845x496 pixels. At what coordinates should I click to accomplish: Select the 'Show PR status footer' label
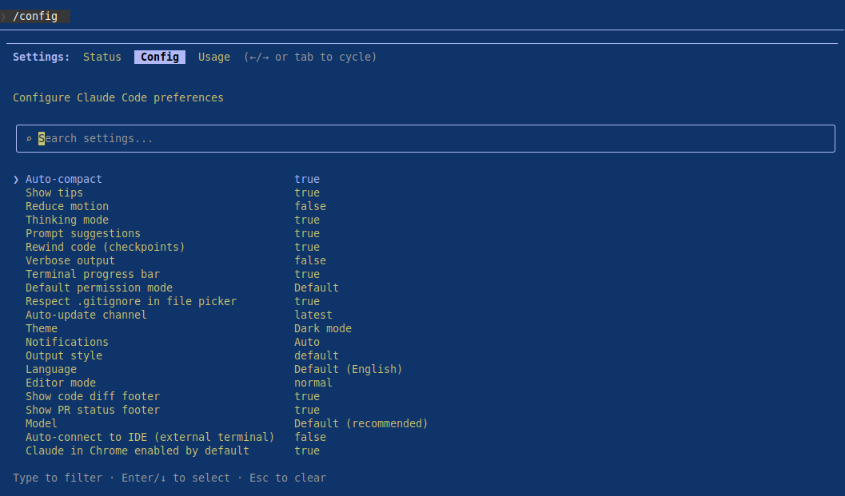point(93,410)
